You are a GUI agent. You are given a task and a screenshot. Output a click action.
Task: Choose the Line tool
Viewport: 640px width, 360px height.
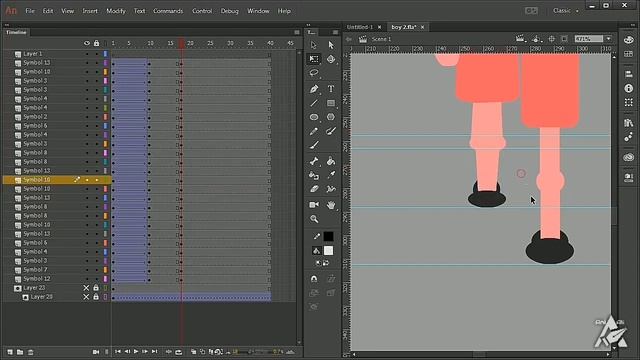tap(313, 103)
